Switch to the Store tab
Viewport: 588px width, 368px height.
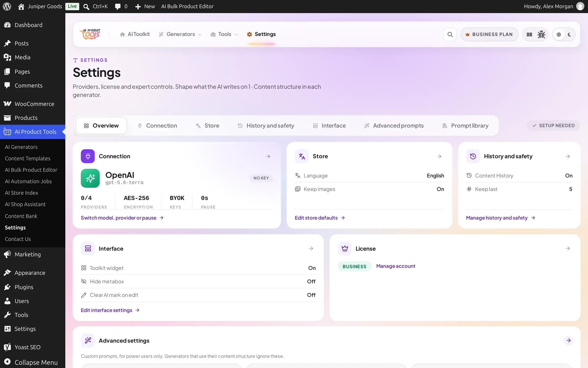(207, 126)
